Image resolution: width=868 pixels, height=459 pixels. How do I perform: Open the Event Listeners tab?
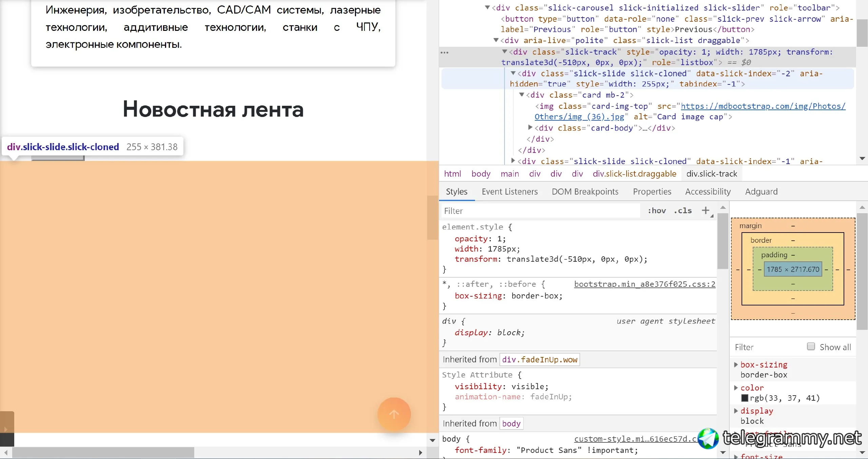(510, 192)
